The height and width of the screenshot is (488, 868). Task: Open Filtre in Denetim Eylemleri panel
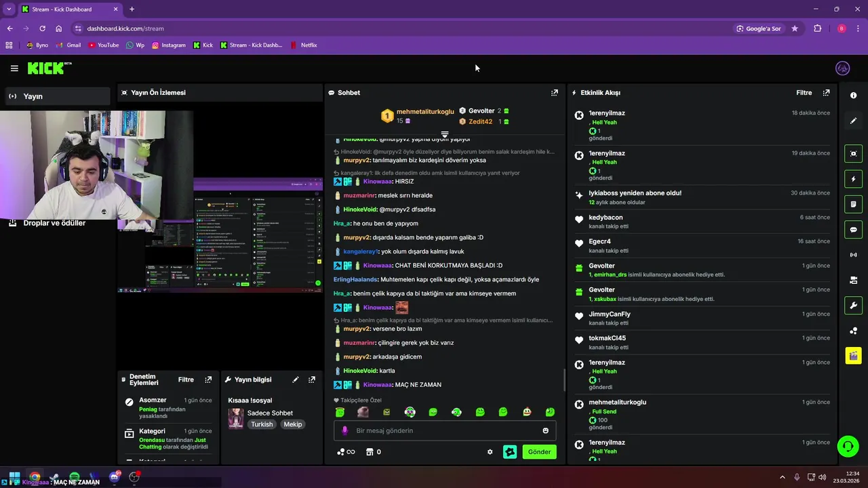click(186, 380)
